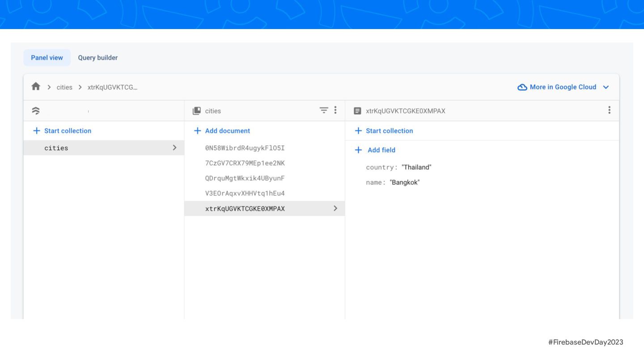This screenshot has height=362, width=644.
Task: Click the name field label
Action: [376, 182]
